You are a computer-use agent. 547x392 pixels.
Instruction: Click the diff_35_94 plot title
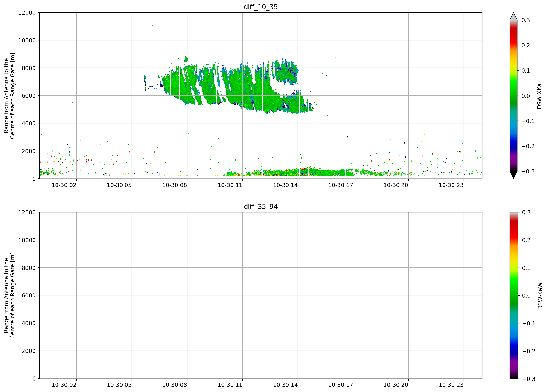pos(261,207)
